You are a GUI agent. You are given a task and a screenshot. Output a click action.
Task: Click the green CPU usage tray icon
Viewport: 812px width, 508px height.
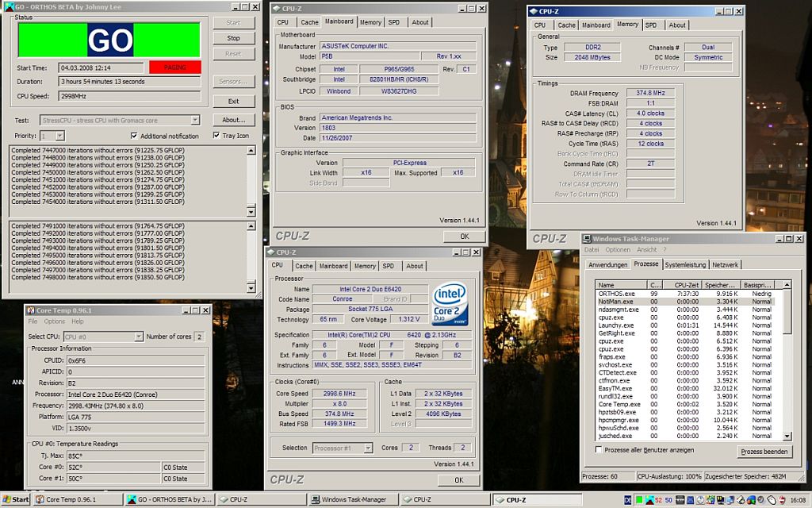click(x=639, y=500)
